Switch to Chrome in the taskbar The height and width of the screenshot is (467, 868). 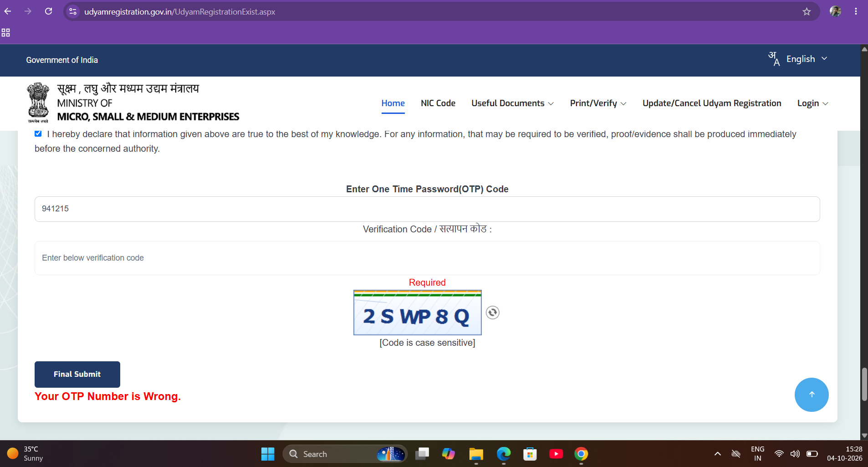point(581,454)
